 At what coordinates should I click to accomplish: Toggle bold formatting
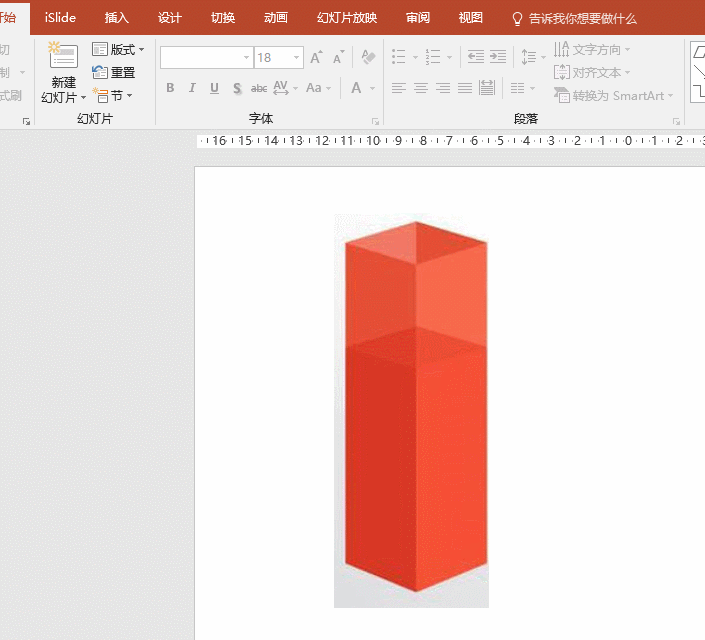click(x=170, y=88)
